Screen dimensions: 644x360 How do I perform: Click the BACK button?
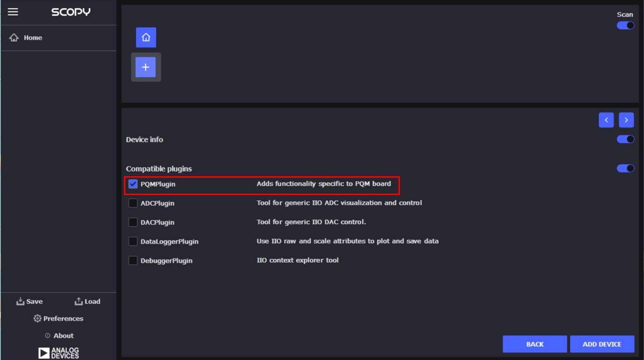click(535, 344)
